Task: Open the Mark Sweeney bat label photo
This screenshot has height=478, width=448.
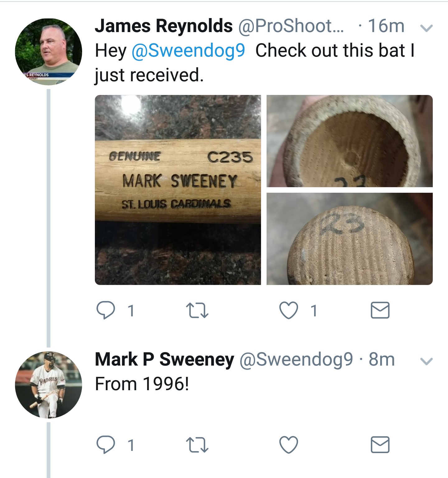Action: tap(178, 190)
